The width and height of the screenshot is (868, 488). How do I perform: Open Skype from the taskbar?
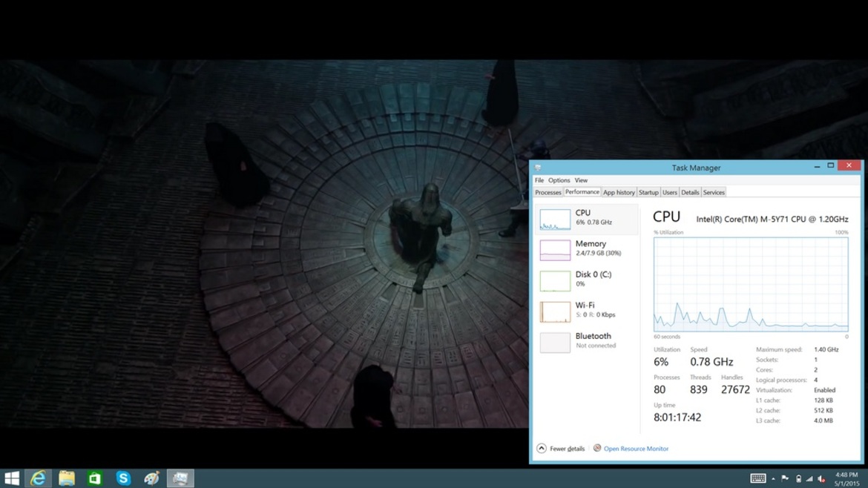click(123, 478)
